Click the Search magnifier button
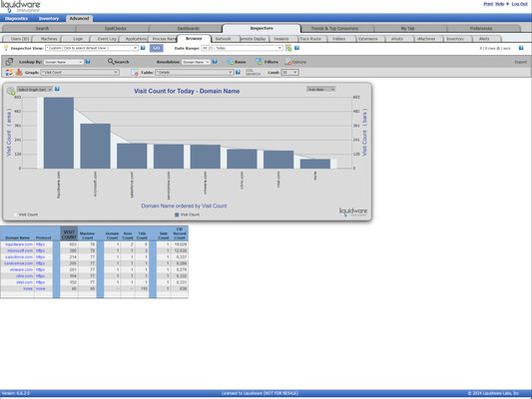Screen dimensions: 532x399 coord(118,62)
